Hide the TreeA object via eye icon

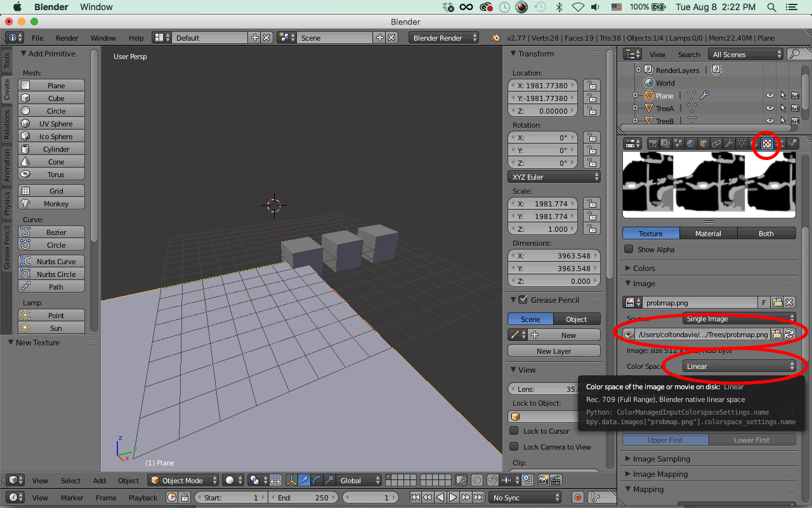click(x=770, y=109)
